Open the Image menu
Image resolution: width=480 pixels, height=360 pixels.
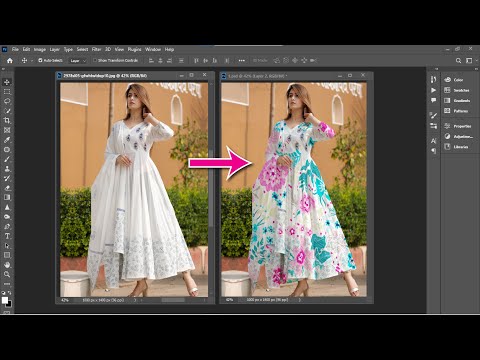coord(40,49)
